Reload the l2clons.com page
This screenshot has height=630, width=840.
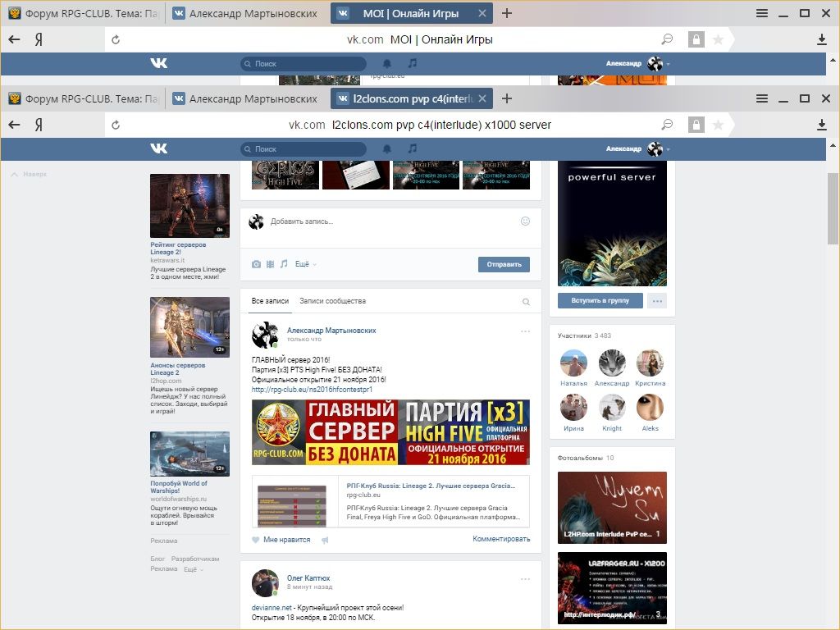point(115,125)
